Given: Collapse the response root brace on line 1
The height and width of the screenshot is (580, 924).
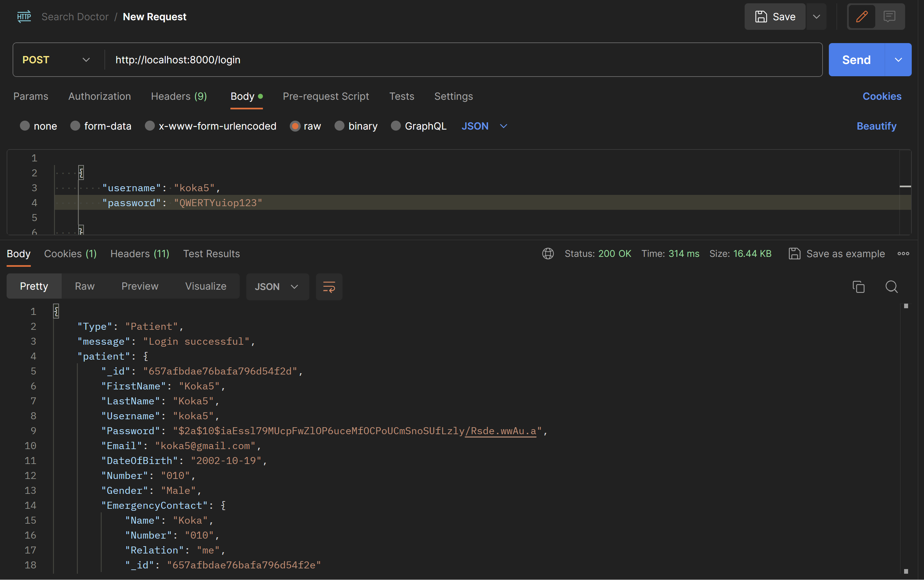Looking at the screenshot, I should click(56, 311).
